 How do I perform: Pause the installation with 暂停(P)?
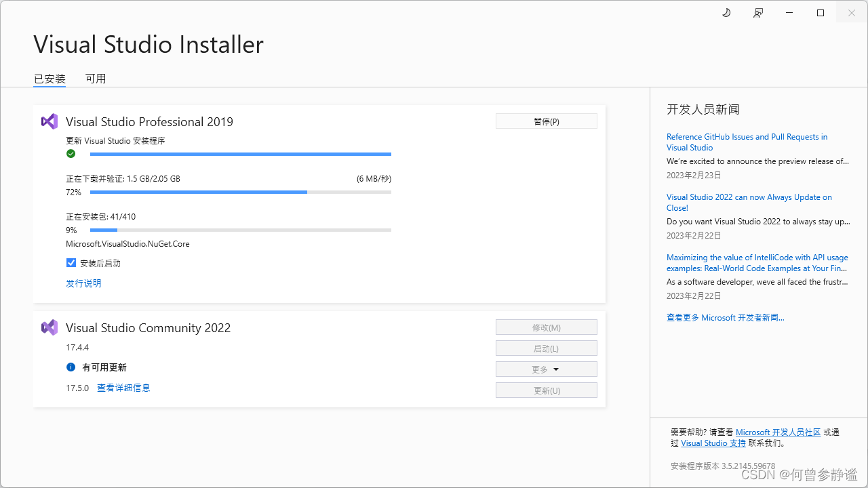coord(547,121)
